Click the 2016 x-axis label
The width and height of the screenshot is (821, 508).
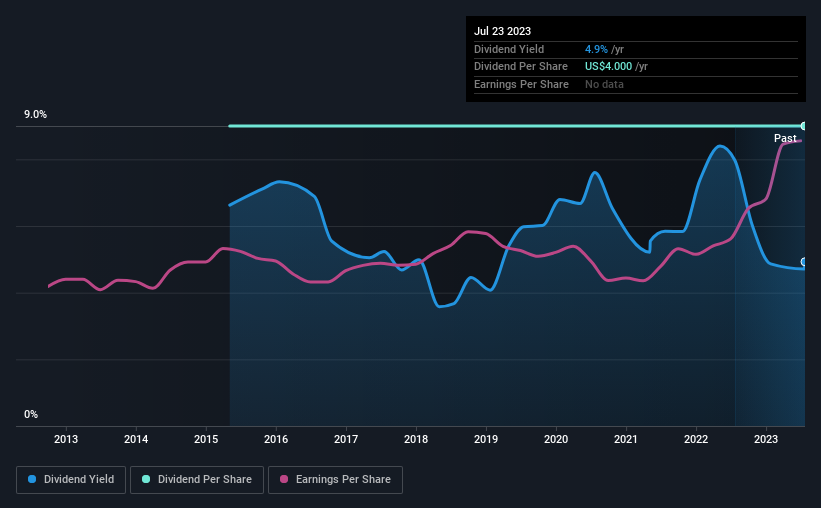[x=276, y=439]
